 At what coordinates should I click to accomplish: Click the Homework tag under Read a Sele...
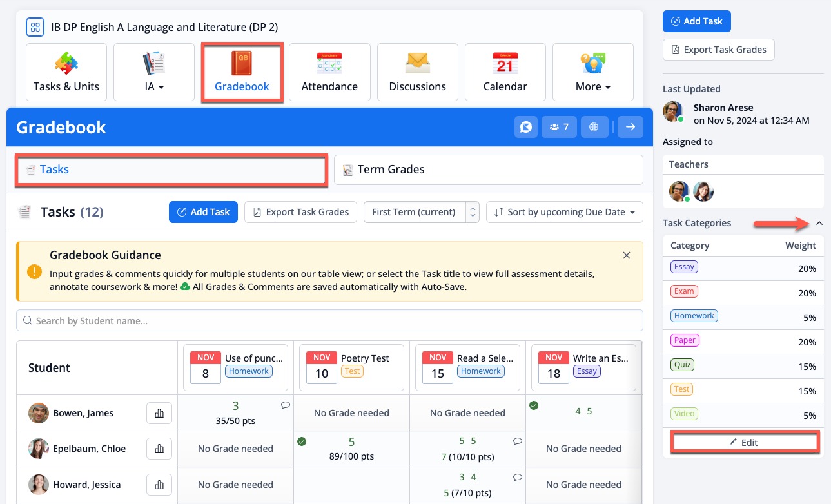[x=481, y=371]
